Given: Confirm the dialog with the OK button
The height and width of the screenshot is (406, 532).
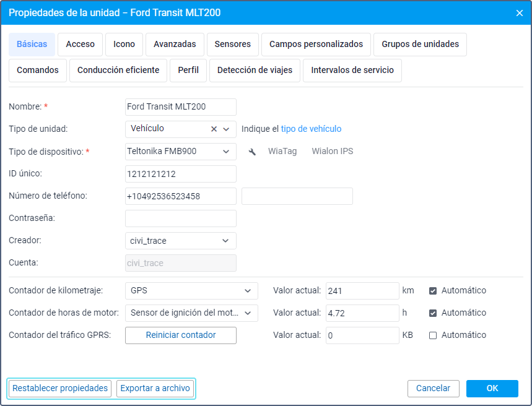Looking at the screenshot, I should point(492,388).
